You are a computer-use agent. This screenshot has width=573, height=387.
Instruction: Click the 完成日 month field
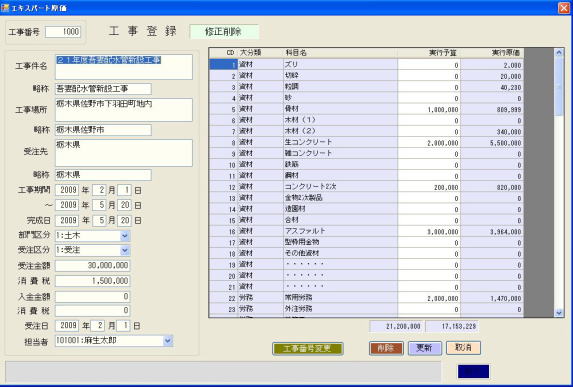99,220
